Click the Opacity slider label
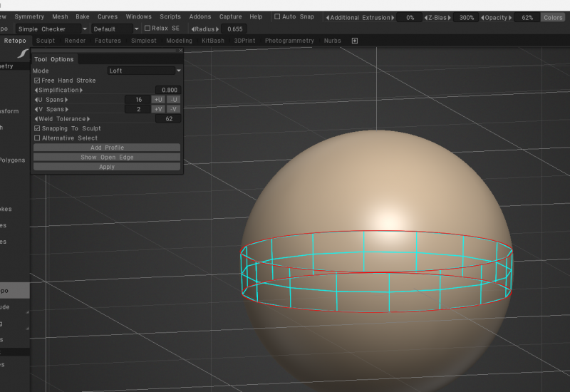Viewport: 570px width, 392px height. coord(496,17)
